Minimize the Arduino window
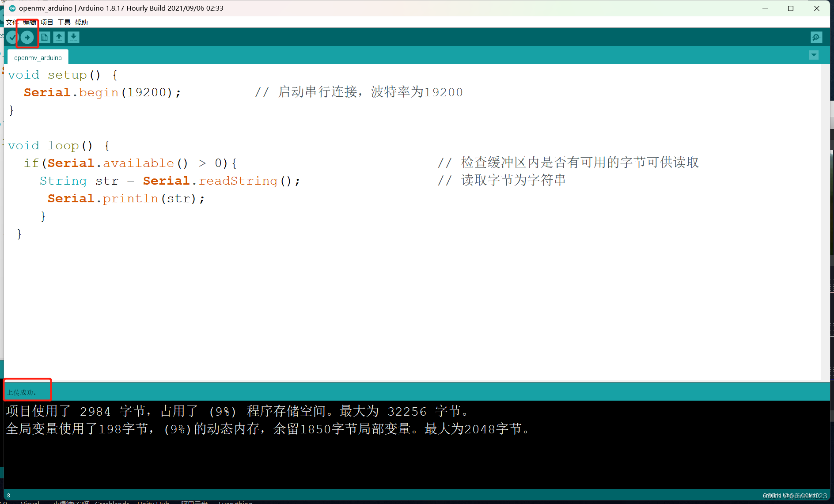This screenshot has width=834, height=504. coord(765,8)
